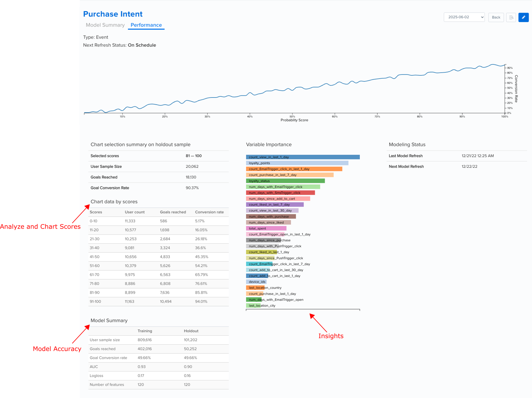
Task: Click the Back button
Action: pyautogui.click(x=496, y=17)
